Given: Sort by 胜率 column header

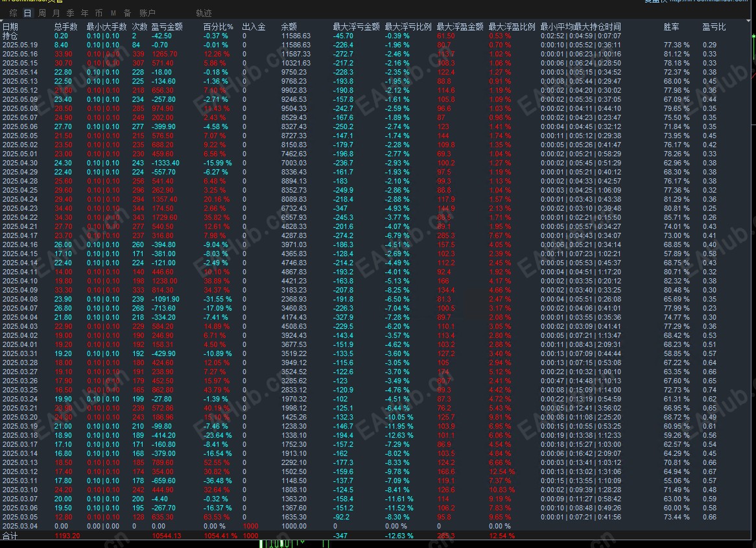Looking at the screenshot, I should point(671,27).
